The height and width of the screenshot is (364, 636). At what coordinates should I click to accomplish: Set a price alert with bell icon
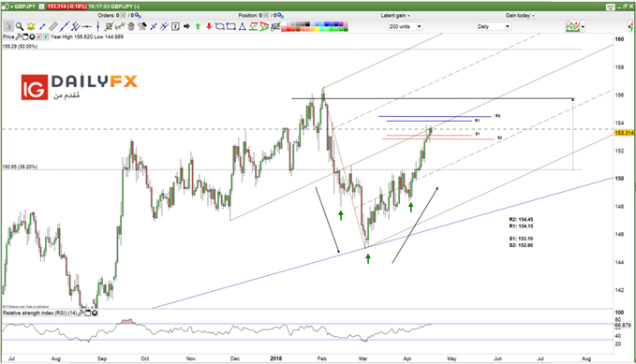[x=30, y=26]
